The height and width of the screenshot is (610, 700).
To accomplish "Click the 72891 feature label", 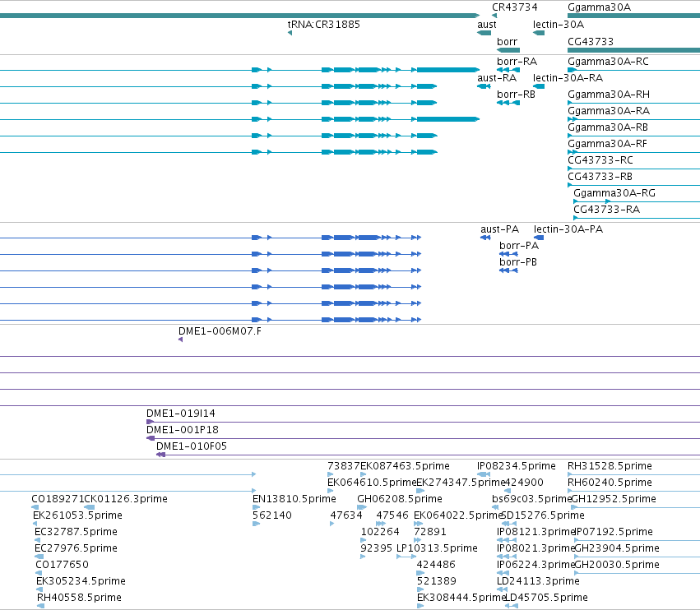I will [x=430, y=532].
